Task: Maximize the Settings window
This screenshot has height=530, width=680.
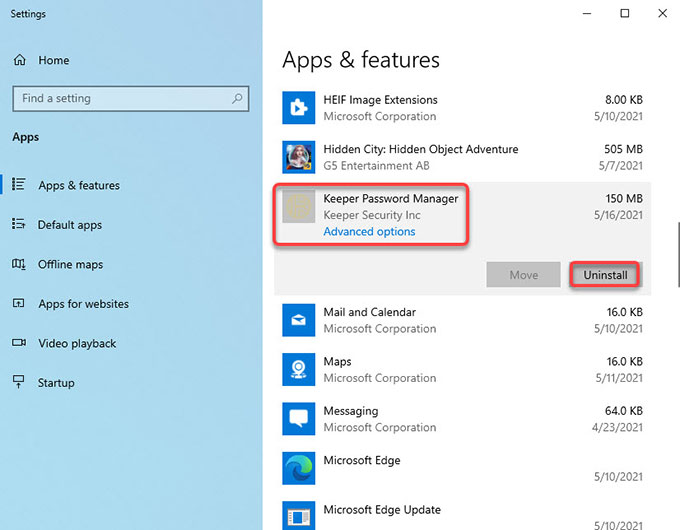Action: click(624, 13)
